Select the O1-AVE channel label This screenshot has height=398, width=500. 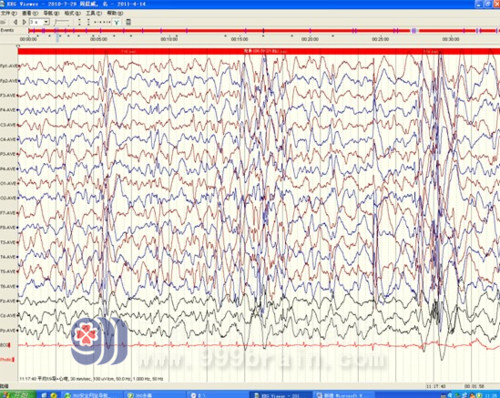tap(8, 183)
